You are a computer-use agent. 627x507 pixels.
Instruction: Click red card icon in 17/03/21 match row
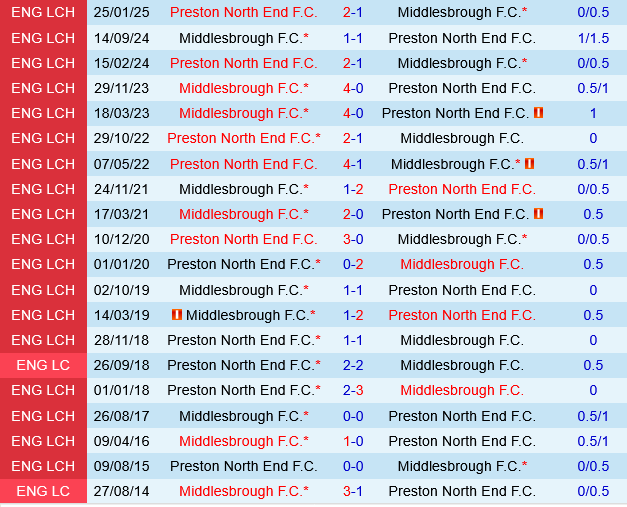pos(539,214)
